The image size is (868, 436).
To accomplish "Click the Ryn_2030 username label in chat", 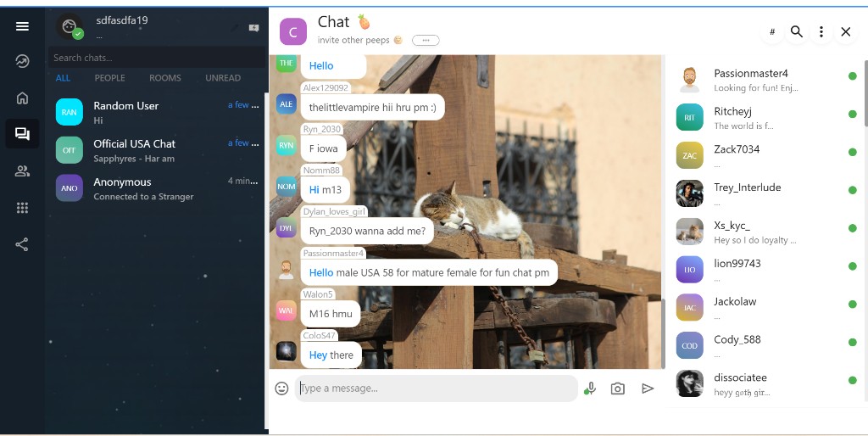I will [321, 129].
